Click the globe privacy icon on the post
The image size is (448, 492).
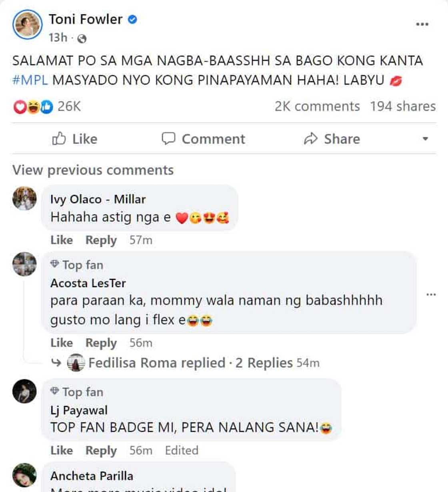tap(82, 39)
